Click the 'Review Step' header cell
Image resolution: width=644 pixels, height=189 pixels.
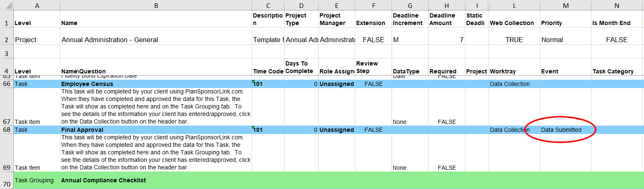click(373, 68)
